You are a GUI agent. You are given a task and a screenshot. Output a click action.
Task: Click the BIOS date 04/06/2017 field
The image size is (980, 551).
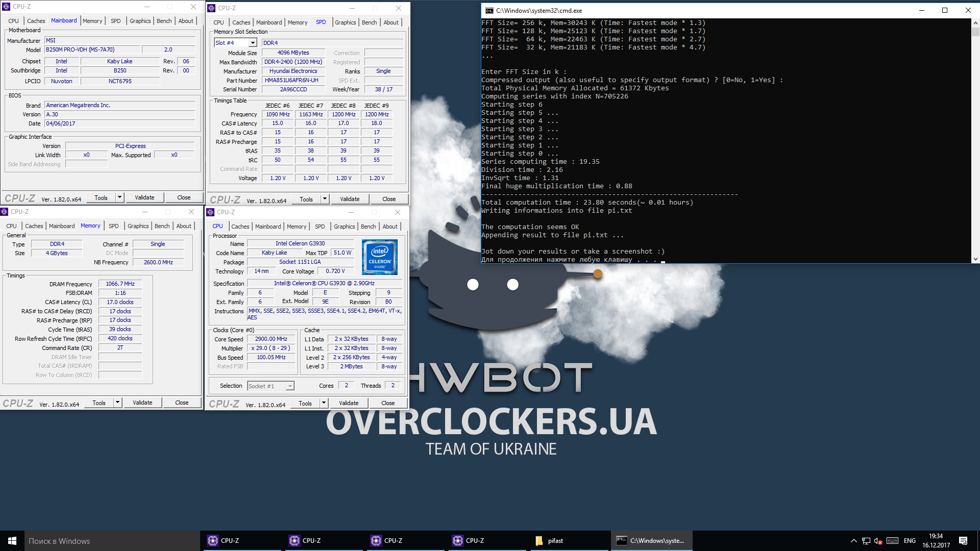[120, 123]
